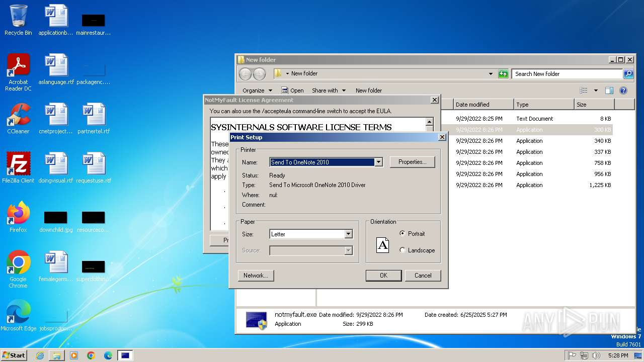Click New folder toolbar command
The height and width of the screenshot is (362, 644).
pos(369,90)
